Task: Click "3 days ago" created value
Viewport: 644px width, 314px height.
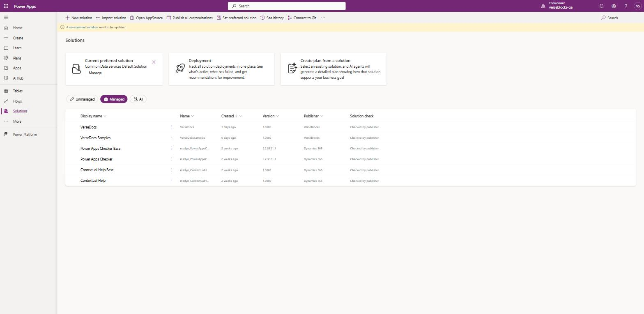Action: point(228,127)
